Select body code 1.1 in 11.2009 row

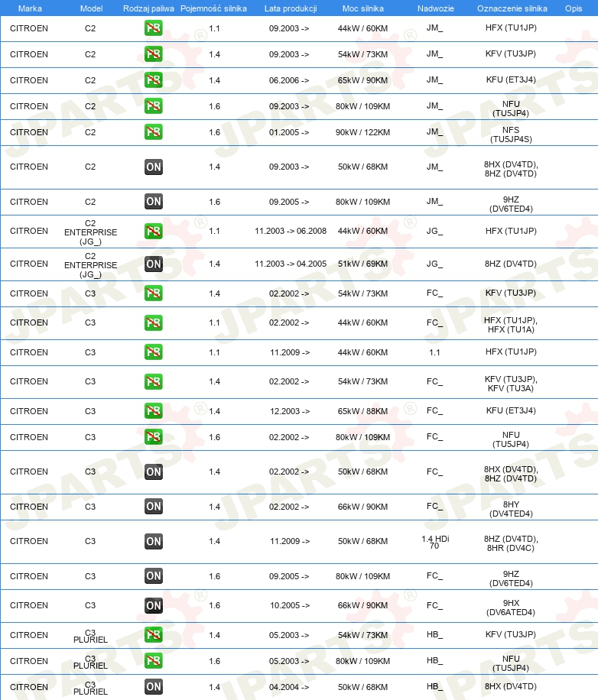click(434, 352)
